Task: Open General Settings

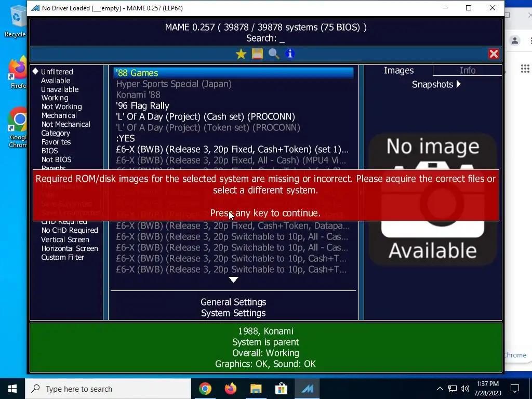Action: point(233,302)
